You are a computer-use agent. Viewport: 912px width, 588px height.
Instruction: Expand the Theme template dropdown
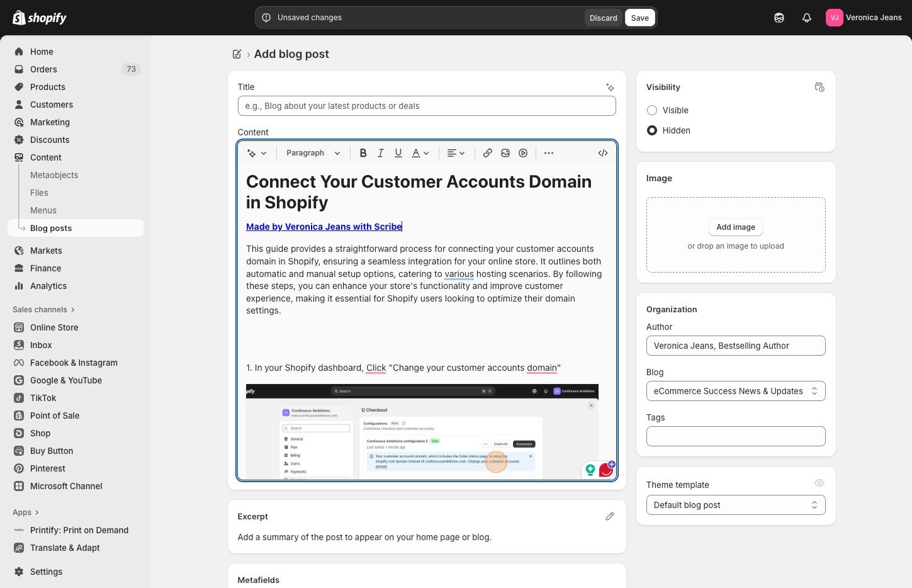[735, 505]
